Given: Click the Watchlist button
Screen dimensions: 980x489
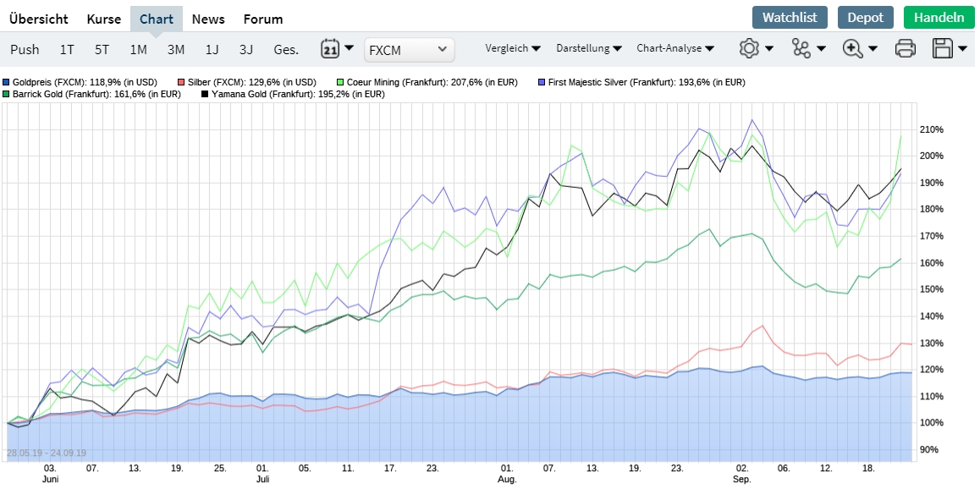Looking at the screenshot, I should coord(790,18).
